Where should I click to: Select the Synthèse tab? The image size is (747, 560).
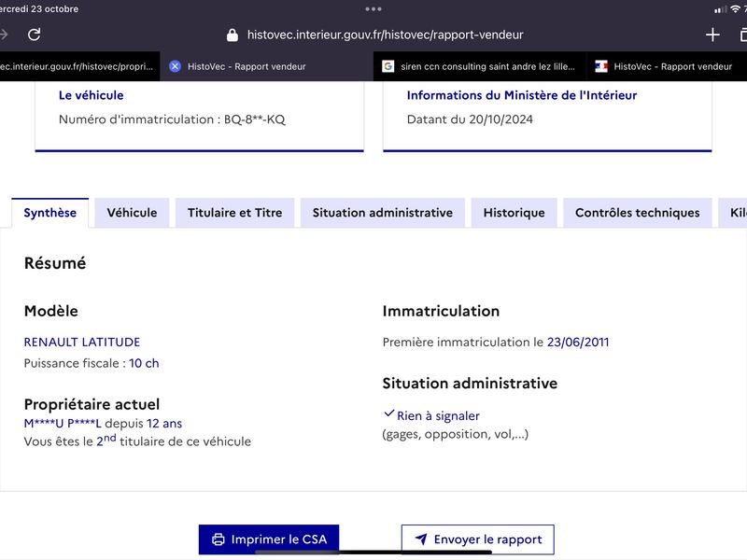(50, 213)
